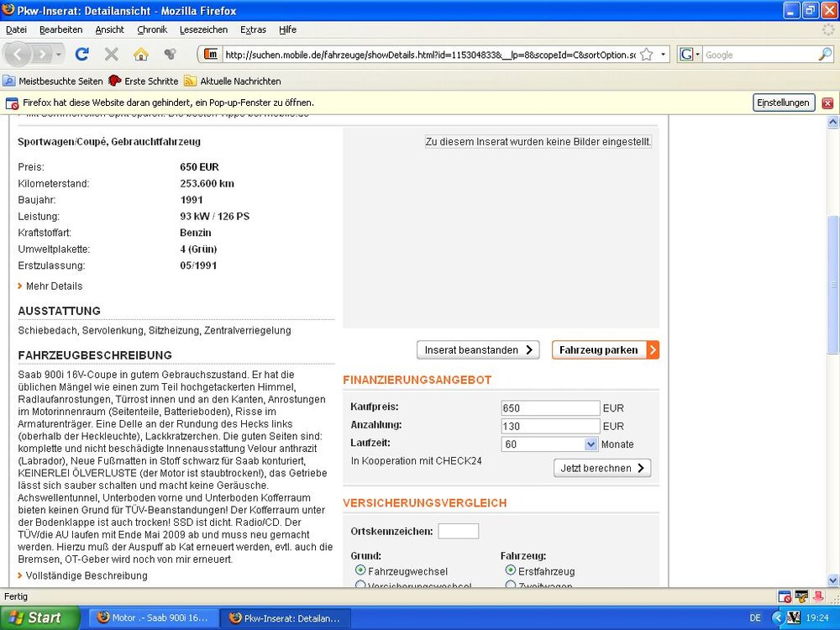
Task: Click the VERSICHERUNGSVERGLEICH heading
Action: [x=425, y=503]
